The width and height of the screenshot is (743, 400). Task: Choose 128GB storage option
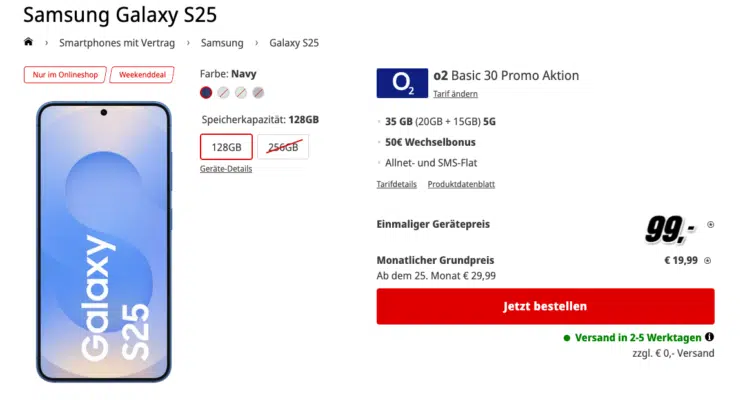(x=226, y=147)
